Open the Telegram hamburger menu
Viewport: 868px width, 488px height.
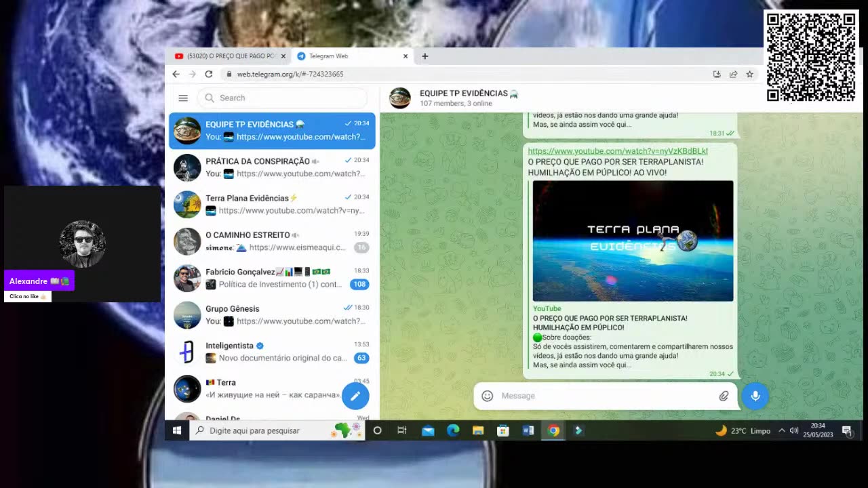point(183,98)
